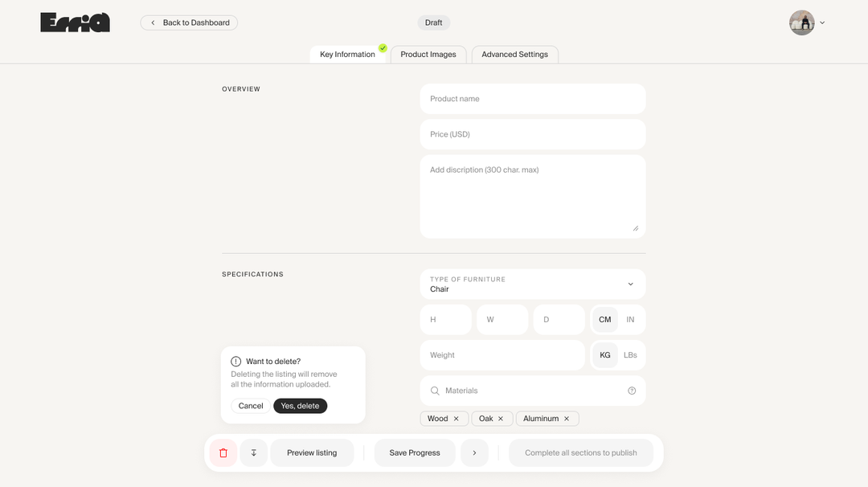Open the Materials help question icon
Viewport: 868px width, 487px height.
coord(632,391)
